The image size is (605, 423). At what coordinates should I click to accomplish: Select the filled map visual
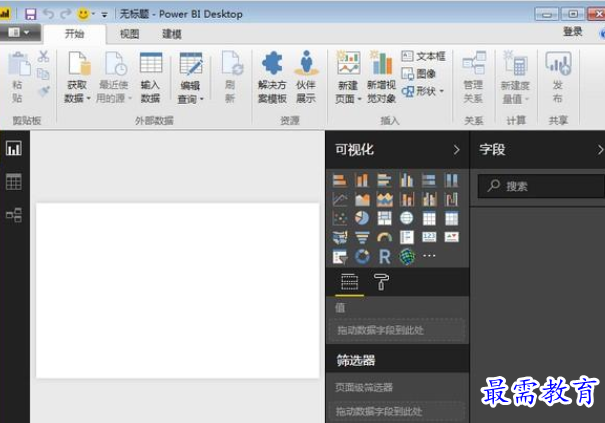[x=340, y=237]
